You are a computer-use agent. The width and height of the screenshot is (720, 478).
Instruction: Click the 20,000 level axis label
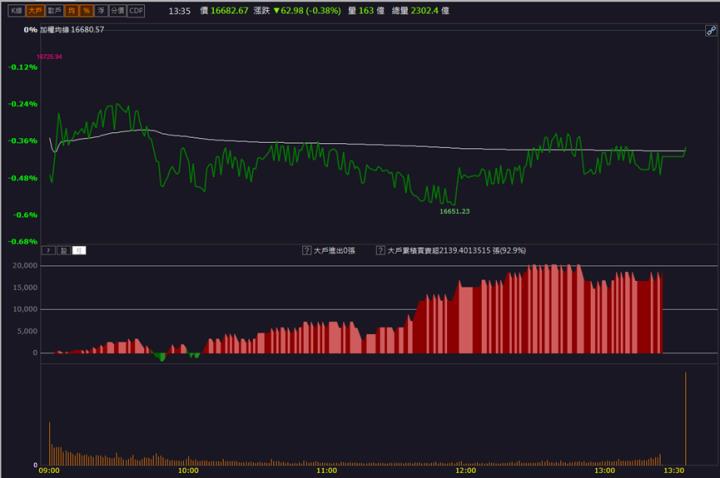(x=25, y=265)
